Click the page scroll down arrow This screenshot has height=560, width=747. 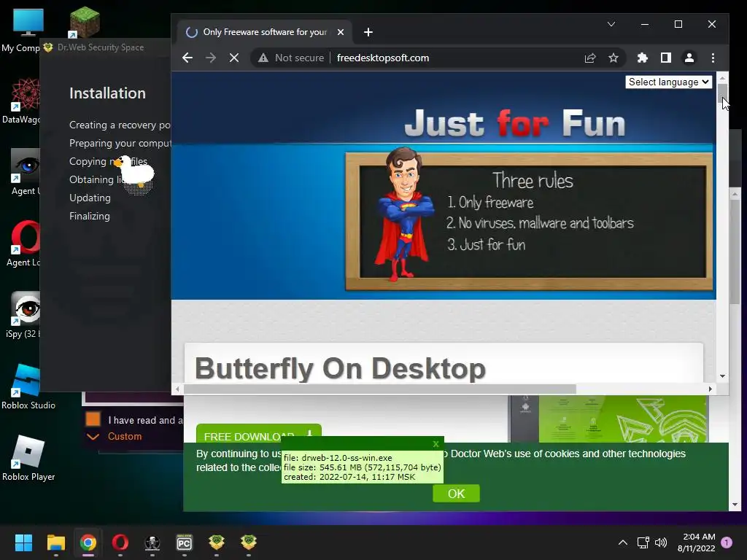(722, 376)
